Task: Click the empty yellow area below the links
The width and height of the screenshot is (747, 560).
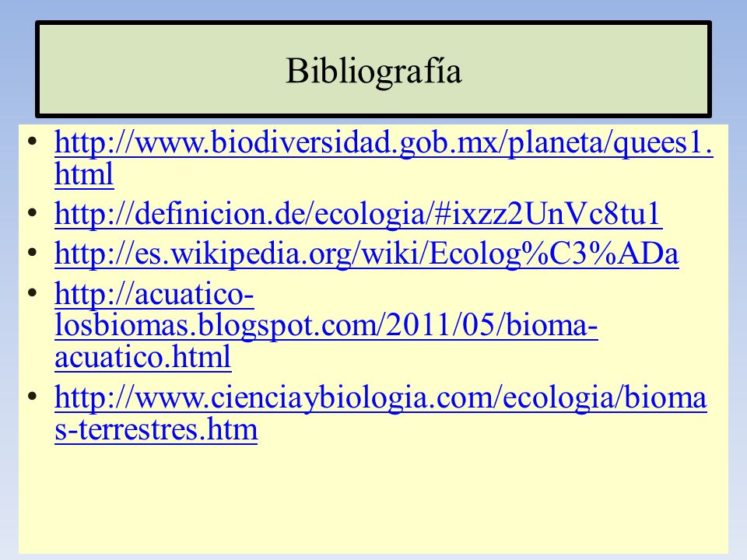Action: tap(373, 500)
